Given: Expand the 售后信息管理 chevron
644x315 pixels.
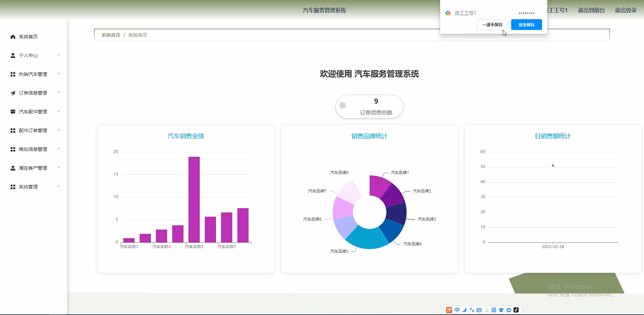Looking at the screenshot, I should (x=59, y=149).
